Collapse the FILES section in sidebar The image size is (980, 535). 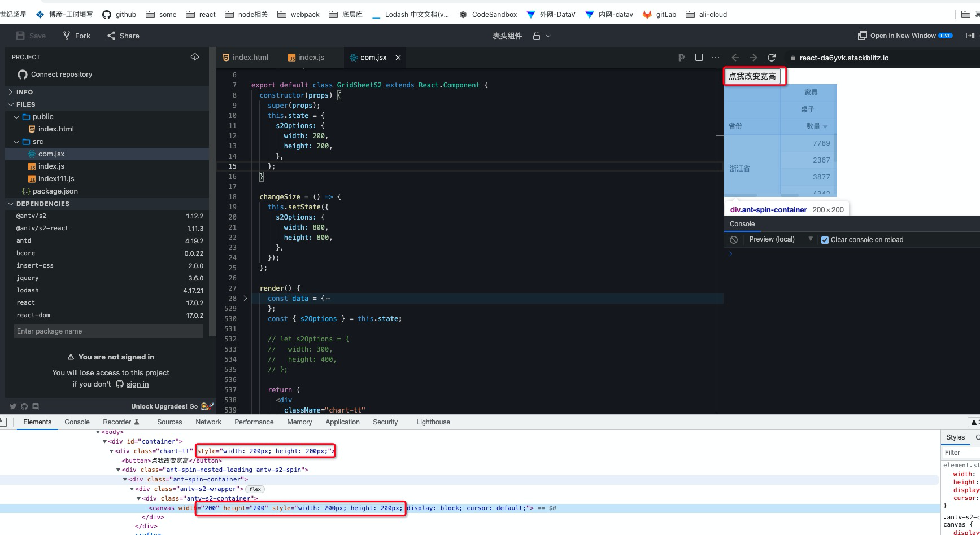(10, 104)
